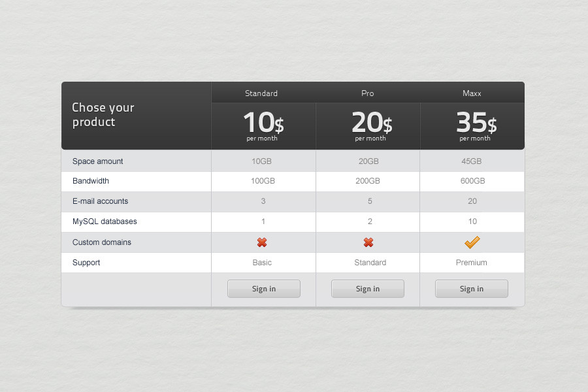This screenshot has width=588, height=392.
Task: Click the '45GB' space amount cell
Action: (471, 161)
